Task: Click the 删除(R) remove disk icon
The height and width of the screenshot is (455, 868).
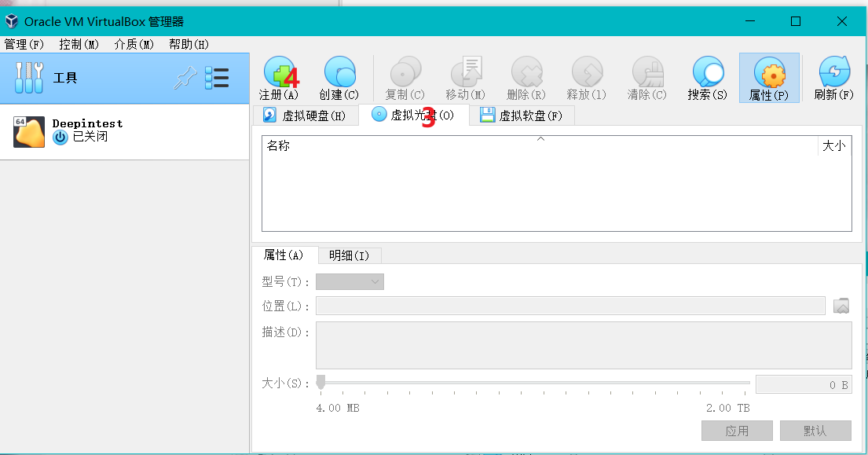Action: 526,72
